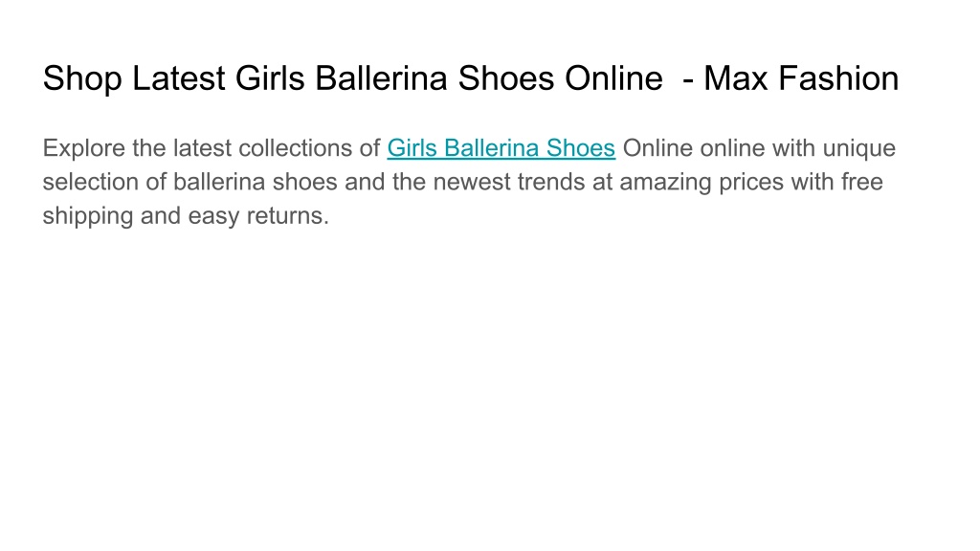The height and width of the screenshot is (551, 980).
Task: Click the word 'shipping' in body text
Action: point(88,216)
